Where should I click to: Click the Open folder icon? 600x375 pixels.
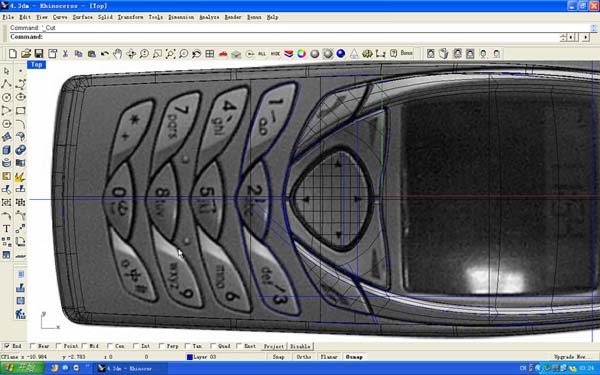point(26,54)
